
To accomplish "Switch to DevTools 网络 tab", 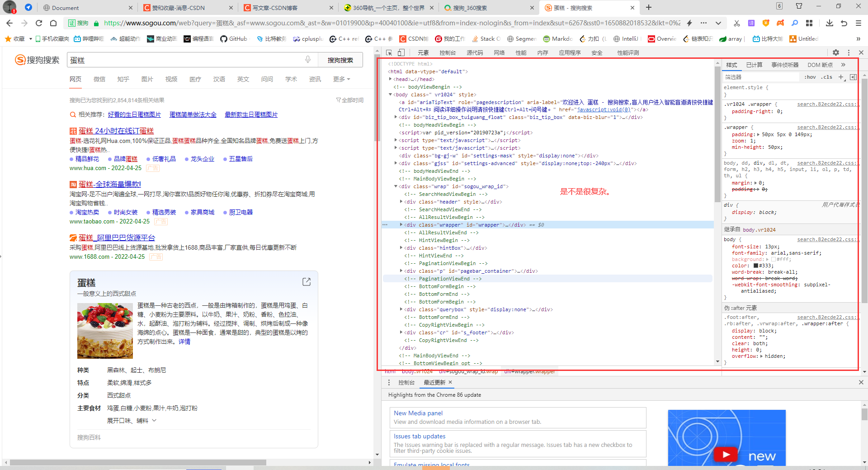I will pyautogui.click(x=499, y=53).
